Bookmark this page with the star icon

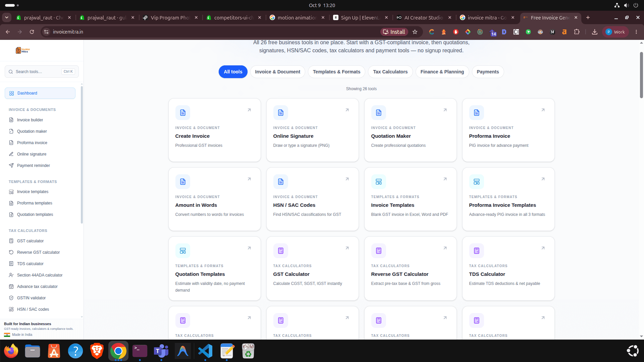(415, 32)
